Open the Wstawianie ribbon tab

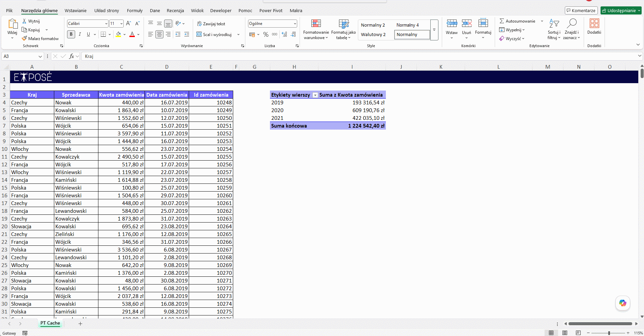click(75, 10)
